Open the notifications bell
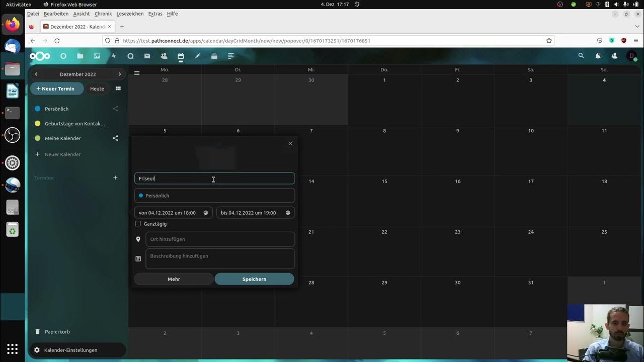 tap(598, 56)
